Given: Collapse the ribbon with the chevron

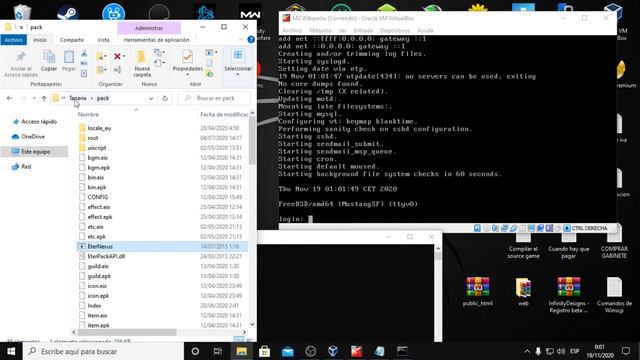Looking at the screenshot, I should point(240,40).
